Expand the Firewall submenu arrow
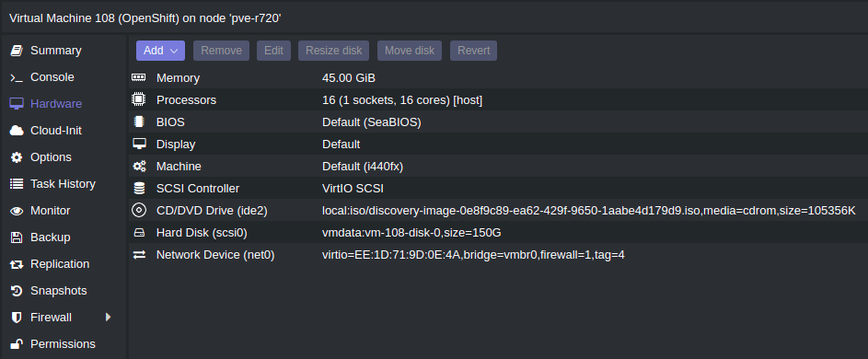Viewport: 868px width, 359px height. (x=108, y=317)
